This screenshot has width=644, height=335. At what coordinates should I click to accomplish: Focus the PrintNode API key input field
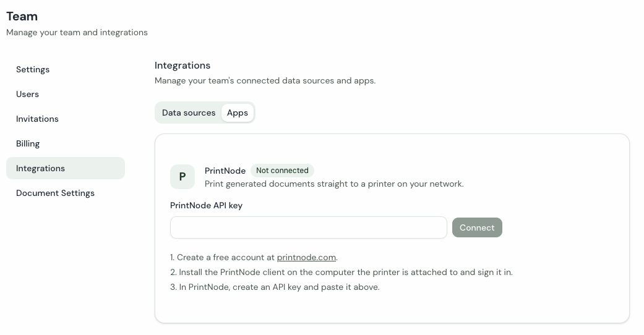tap(309, 227)
